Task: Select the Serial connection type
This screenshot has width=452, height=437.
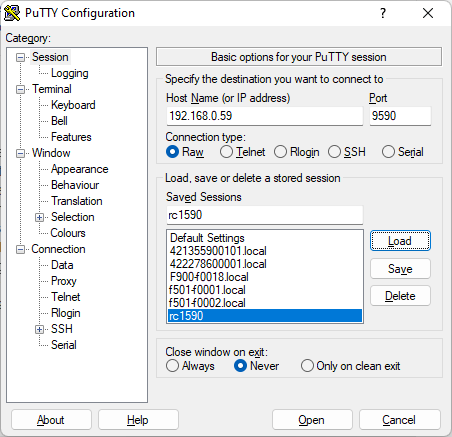Action: [x=403, y=152]
